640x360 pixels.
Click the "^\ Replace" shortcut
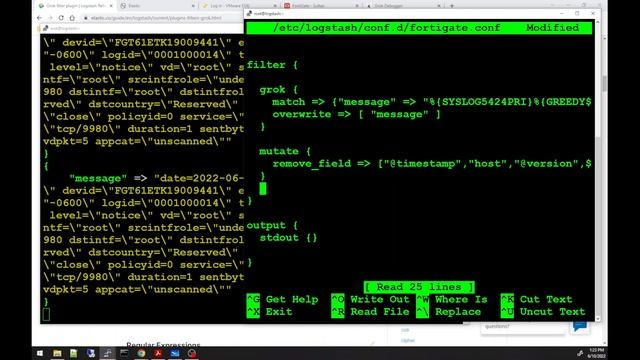[449, 312]
